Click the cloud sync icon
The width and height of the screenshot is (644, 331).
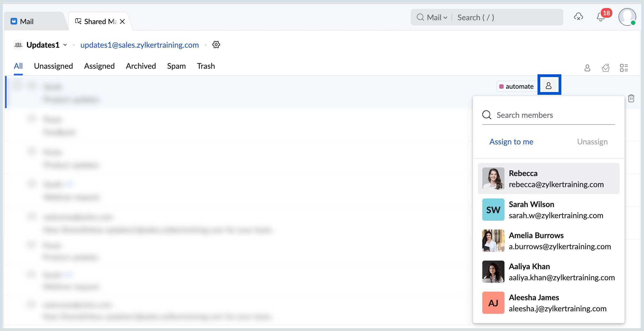click(x=578, y=17)
